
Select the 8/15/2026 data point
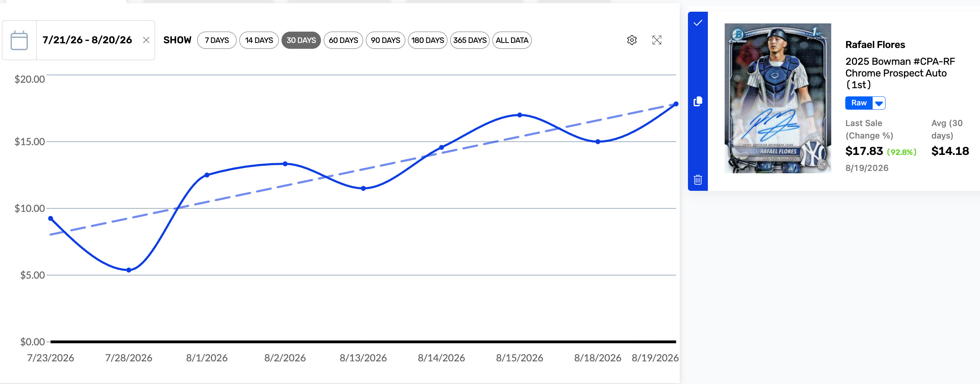tap(520, 115)
